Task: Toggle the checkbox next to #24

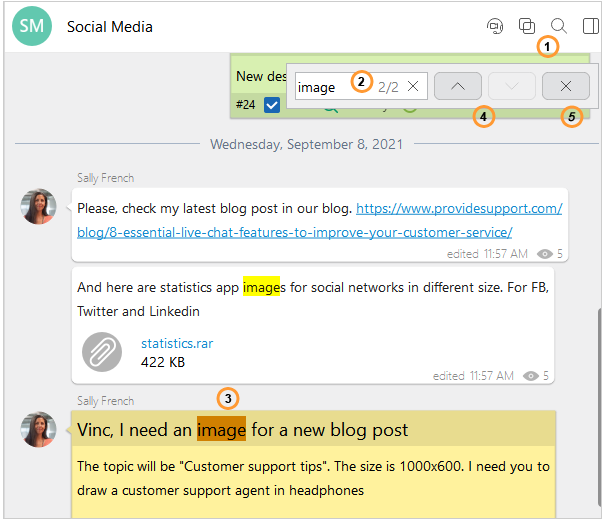Action: click(272, 104)
